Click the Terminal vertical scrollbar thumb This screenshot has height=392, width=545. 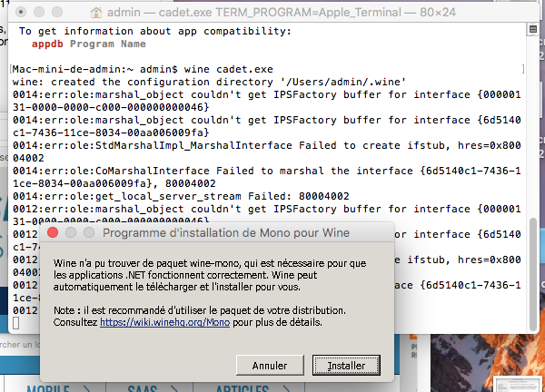point(533,274)
